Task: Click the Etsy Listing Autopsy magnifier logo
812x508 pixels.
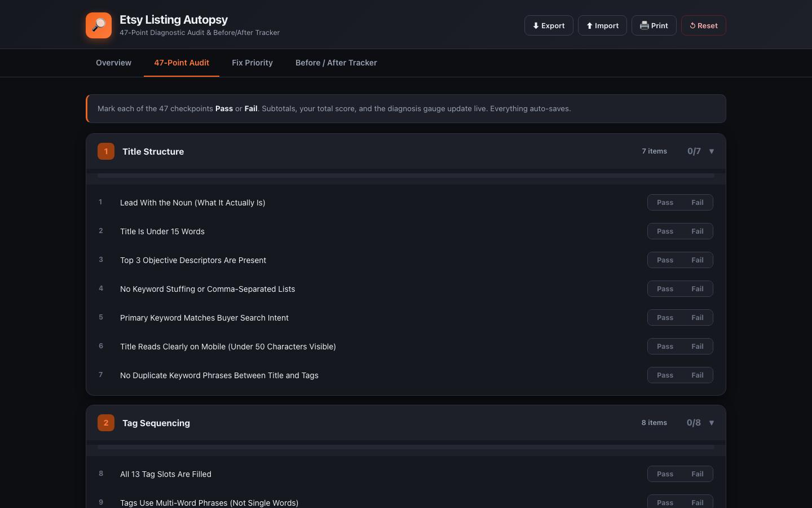Action: (99, 25)
